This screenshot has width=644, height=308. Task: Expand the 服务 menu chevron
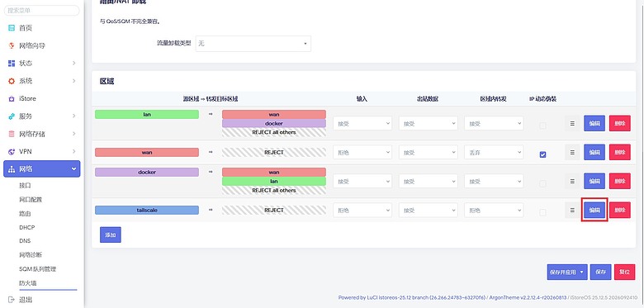(x=74, y=116)
